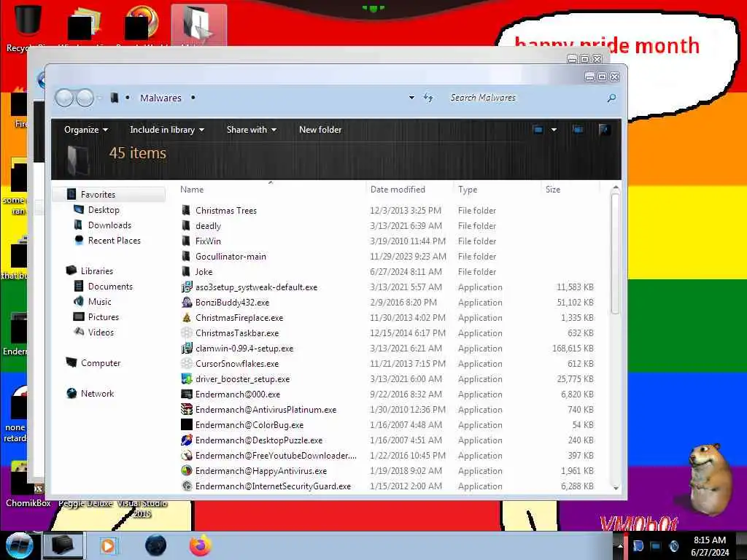Click the Back navigation button
This screenshot has width=747, height=560.
click(64, 98)
